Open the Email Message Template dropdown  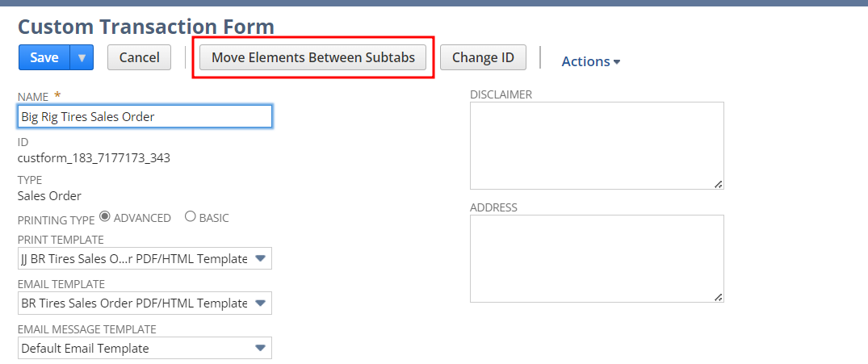click(x=260, y=348)
